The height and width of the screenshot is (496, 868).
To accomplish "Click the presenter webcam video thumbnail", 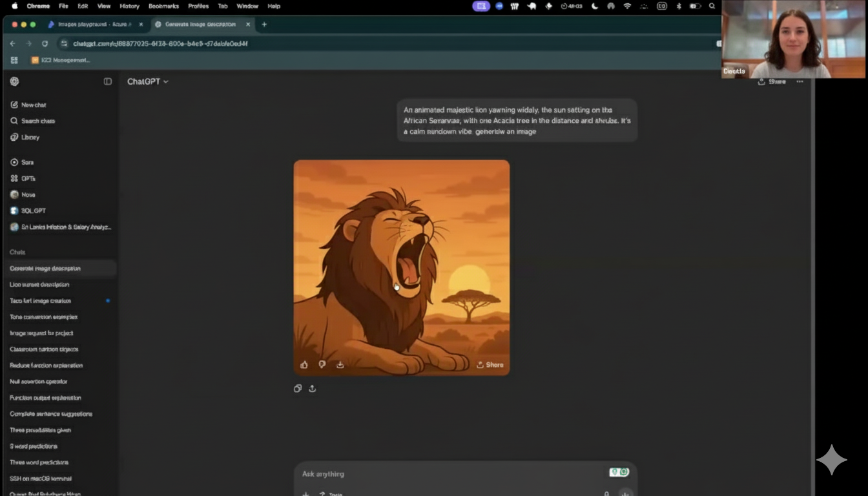I will point(794,39).
